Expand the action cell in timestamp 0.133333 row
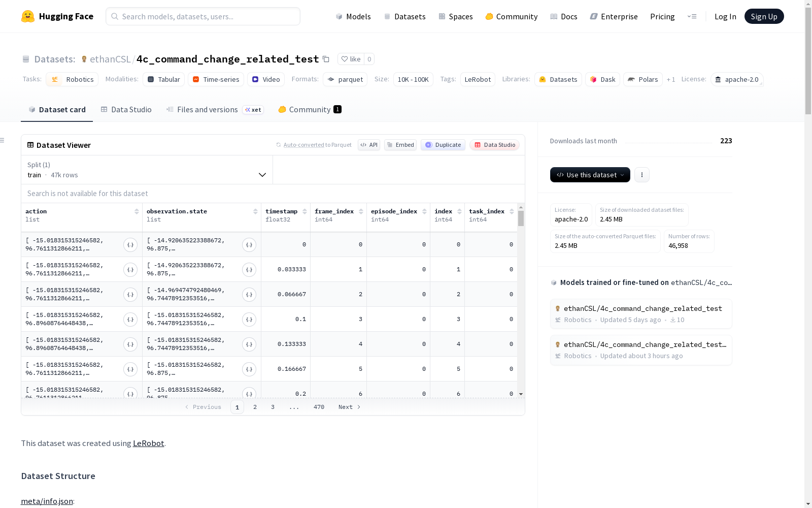 point(130,344)
